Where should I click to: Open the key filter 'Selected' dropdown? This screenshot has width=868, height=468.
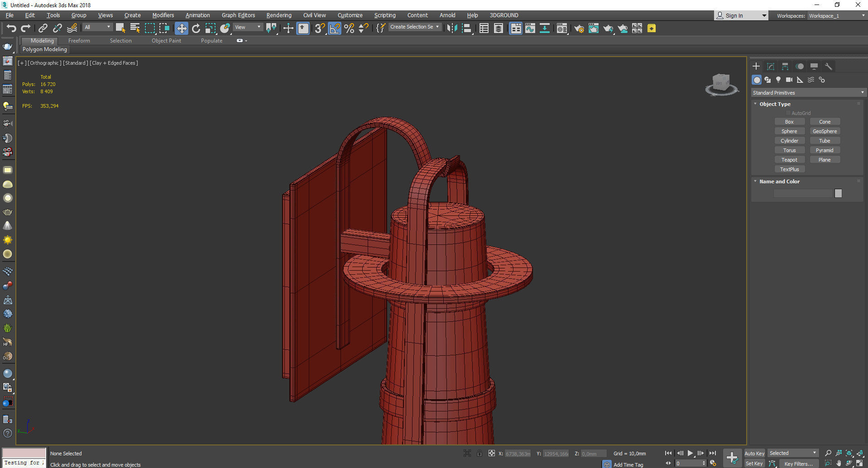793,453
